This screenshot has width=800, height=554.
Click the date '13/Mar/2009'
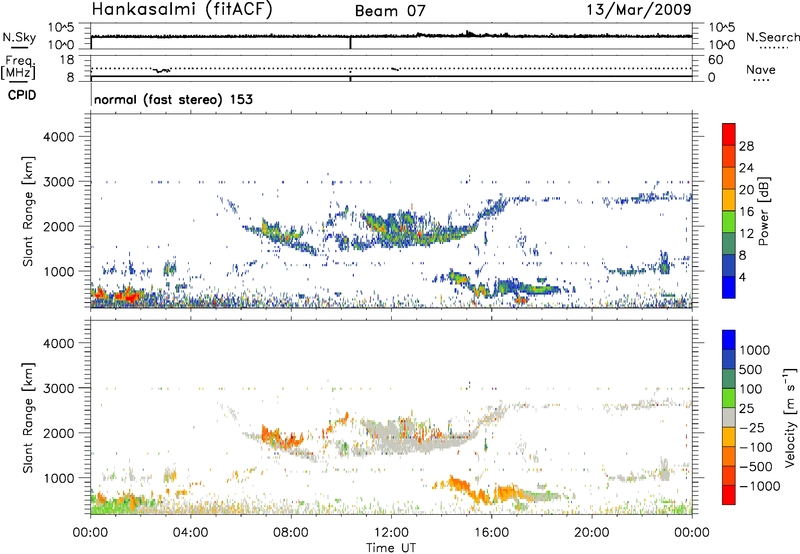[639, 9]
